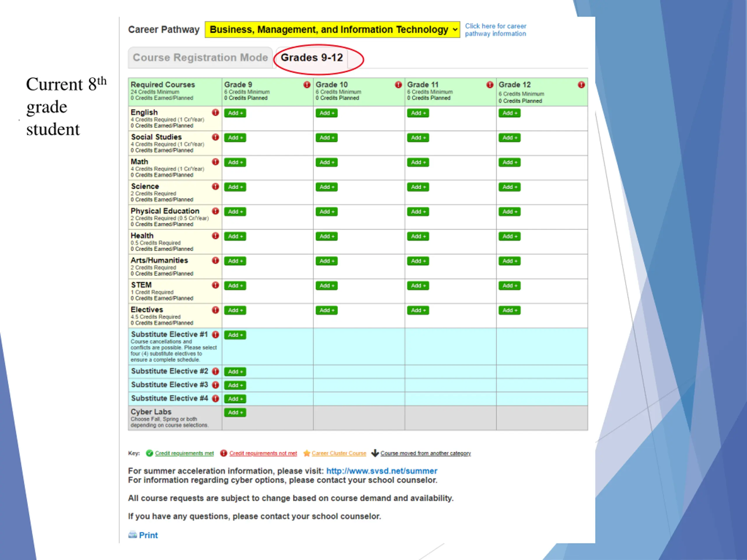Click the orange star Career Cluster icon
The image size is (747, 560).
[x=307, y=453]
